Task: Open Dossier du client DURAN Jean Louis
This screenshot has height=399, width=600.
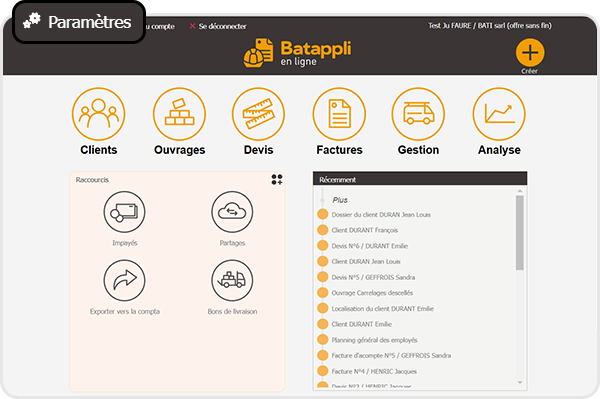Action: coord(381,215)
